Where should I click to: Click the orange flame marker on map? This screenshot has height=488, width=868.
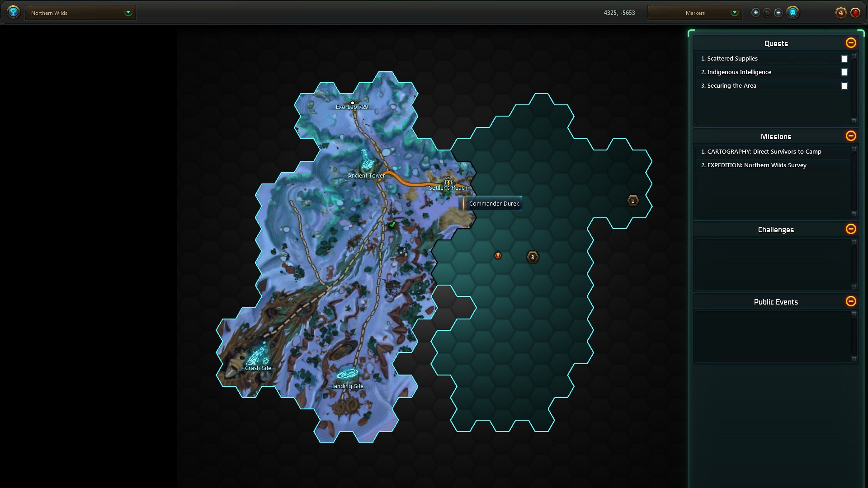498,256
